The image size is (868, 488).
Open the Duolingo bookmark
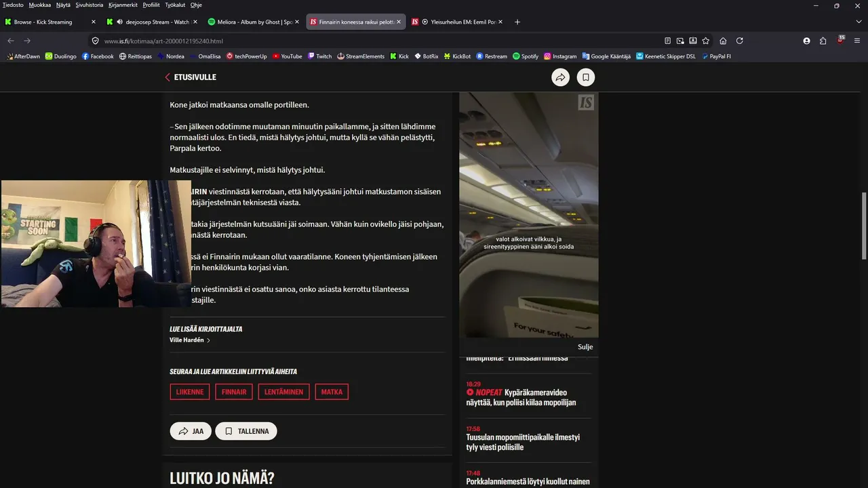61,56
